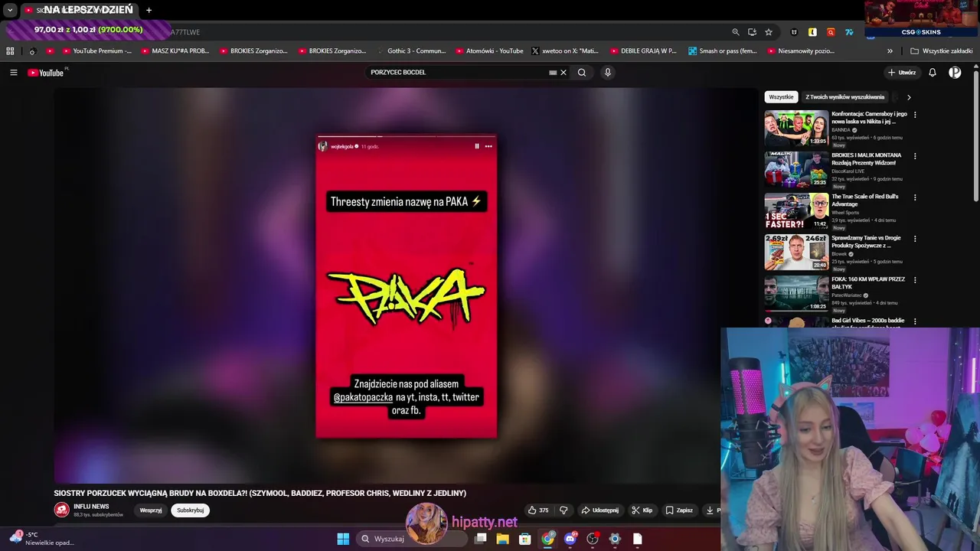The image size is (980, 551).
Task: Open the apps grid in the bookmarks bar
Action: (10, 51)
